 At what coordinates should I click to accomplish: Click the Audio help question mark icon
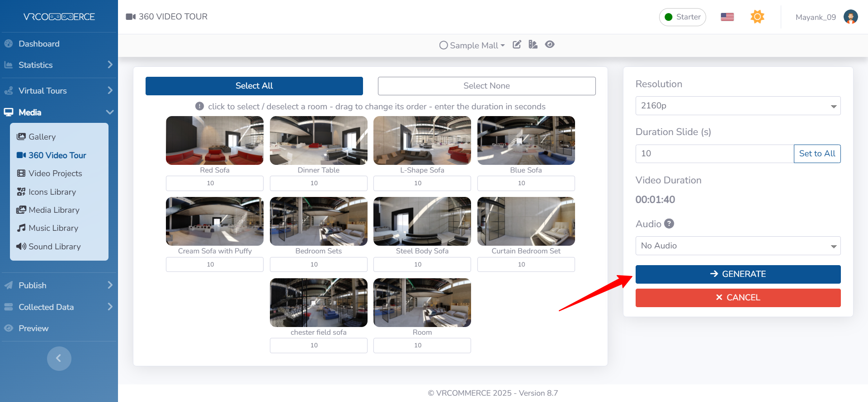point(669,224)
